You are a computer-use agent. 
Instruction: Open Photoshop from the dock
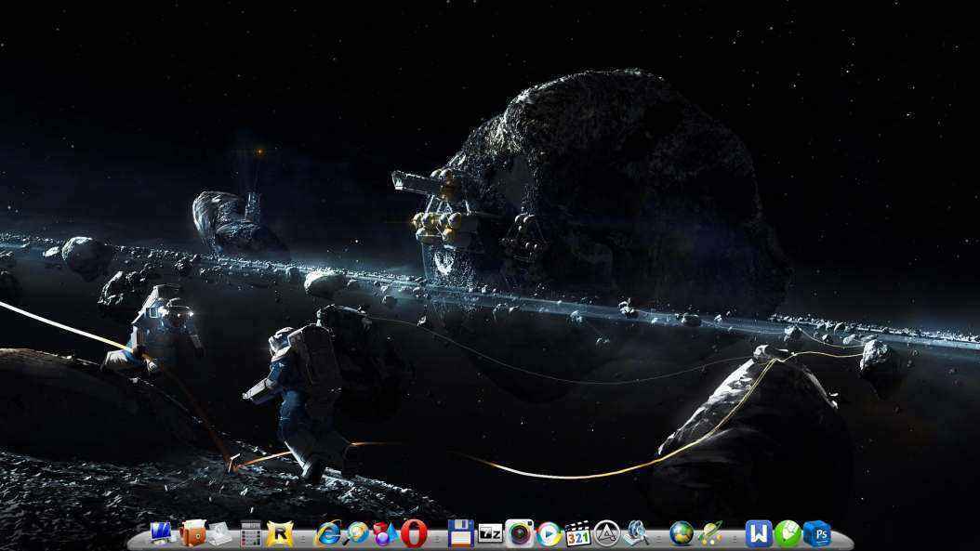point(817,534)
